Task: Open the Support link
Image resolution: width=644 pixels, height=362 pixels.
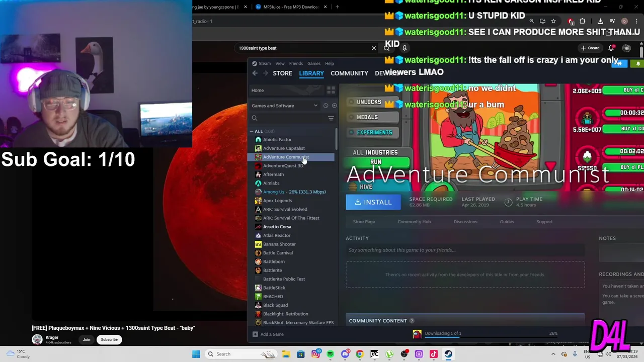Action: coord(544,222)
